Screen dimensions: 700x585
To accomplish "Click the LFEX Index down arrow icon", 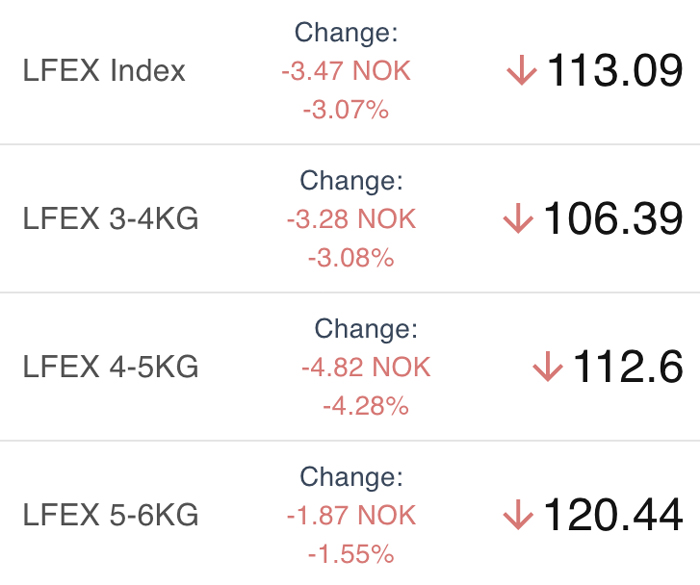I will (521, 71).
